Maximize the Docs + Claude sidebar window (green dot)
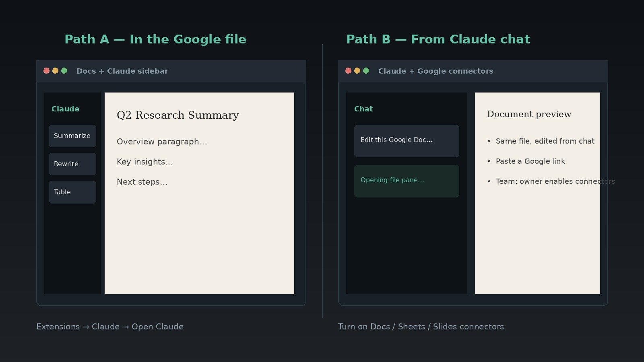This screenshot has height=362, width=644. (x=64, y=71)
